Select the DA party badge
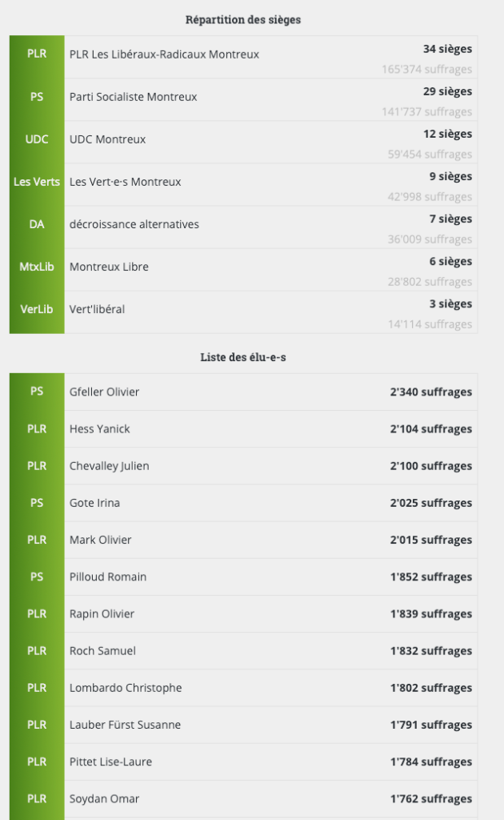This screenshot has height=820, width=504. (x=37, y=224)
